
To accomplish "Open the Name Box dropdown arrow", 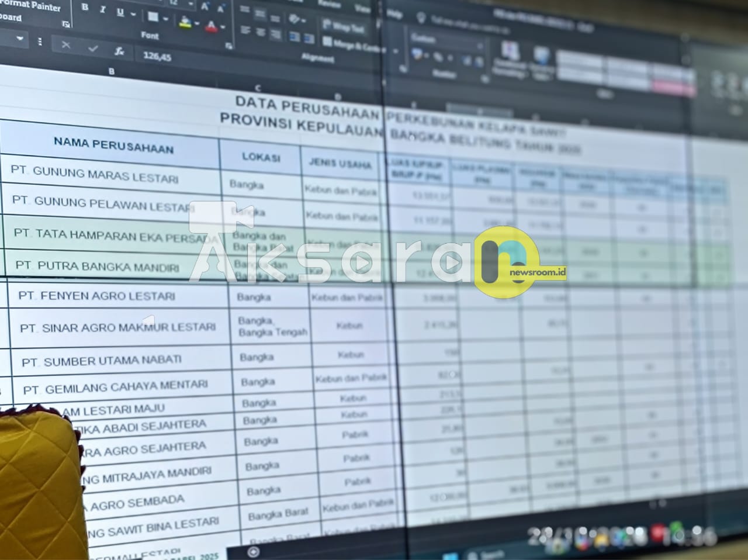I will pyautogui.click(x=20, y=39).
